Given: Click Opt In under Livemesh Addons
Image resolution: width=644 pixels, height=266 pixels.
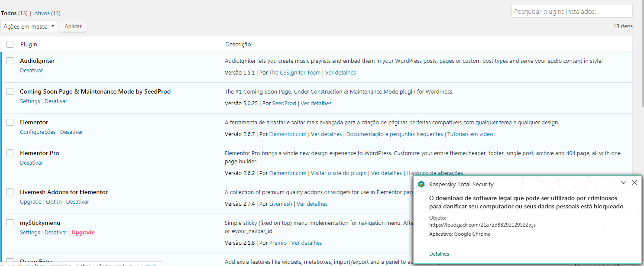Looking at the screenshot, I should point(54,202).
